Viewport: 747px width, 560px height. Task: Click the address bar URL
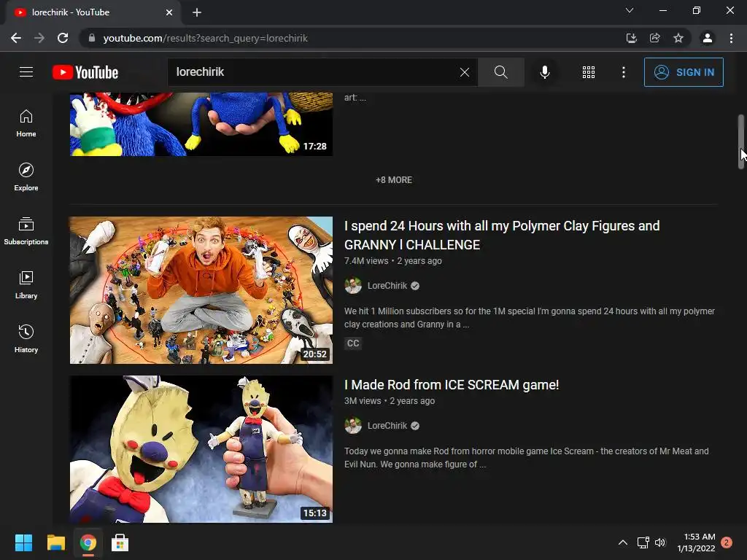[x=205, y=38]
